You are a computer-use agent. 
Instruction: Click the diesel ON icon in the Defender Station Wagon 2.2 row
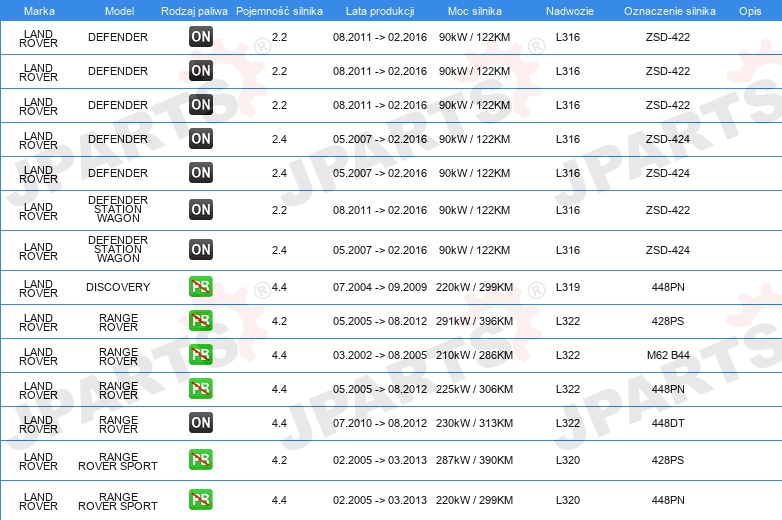(201, 210)
